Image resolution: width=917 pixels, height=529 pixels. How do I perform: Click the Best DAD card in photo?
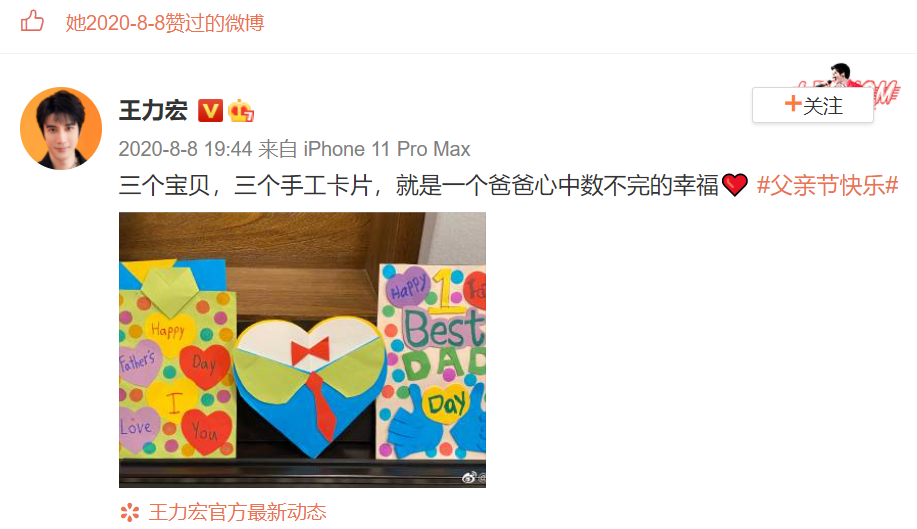pyautogui.click(x=432, y=361)
